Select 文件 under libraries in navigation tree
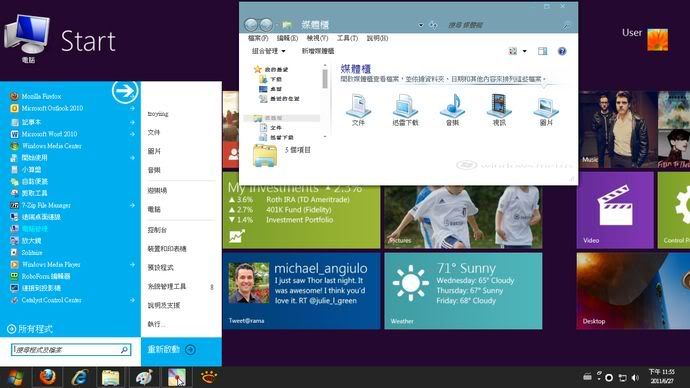 coord(271,128)
